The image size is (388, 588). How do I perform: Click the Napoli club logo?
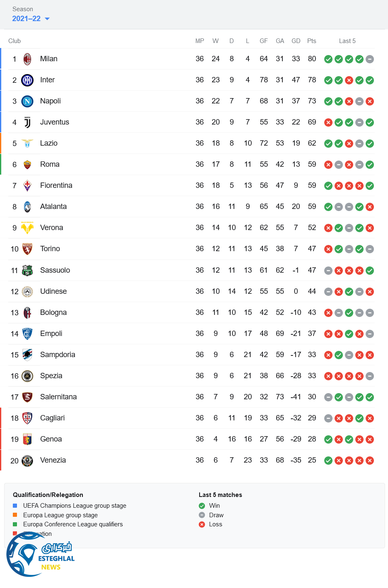pyautogui.click(x=27, y=101)
